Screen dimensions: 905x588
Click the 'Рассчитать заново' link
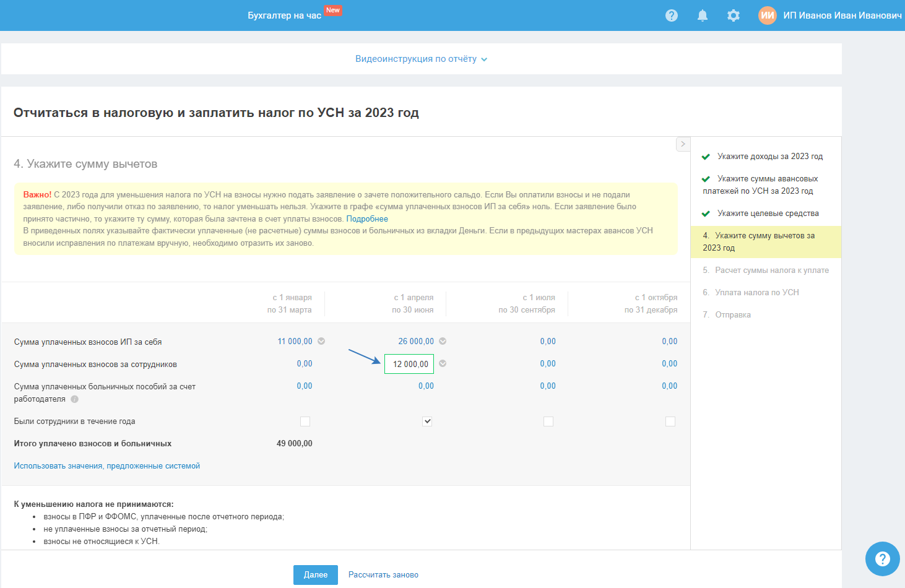point(383,575)
